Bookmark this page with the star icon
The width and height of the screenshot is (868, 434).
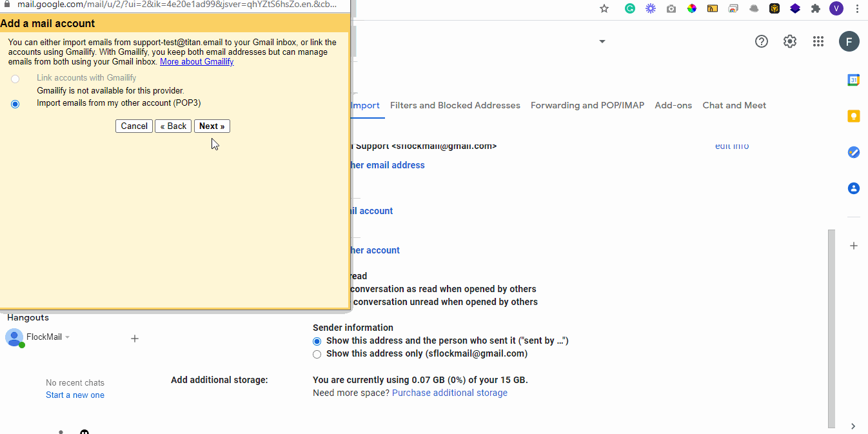(x=604, y=8)
